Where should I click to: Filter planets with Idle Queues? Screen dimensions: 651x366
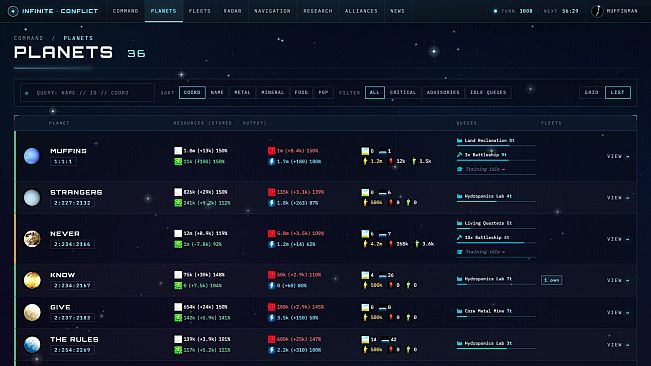click(x=488, y=93)
